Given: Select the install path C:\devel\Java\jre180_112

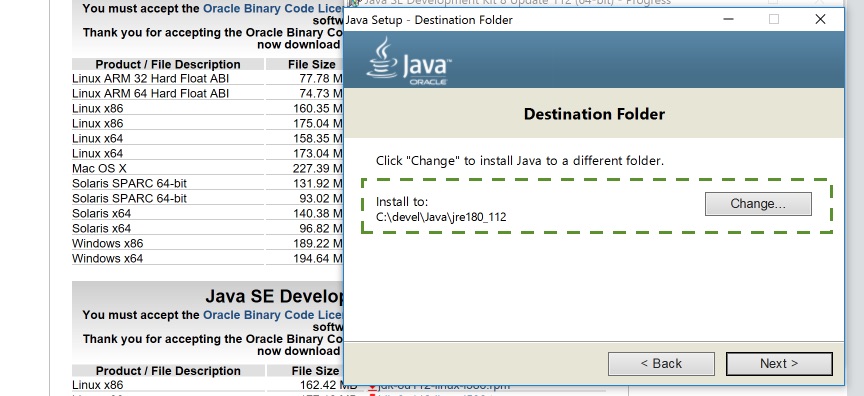Looking at the screenshot, I should pyautogui.click(x=441, y=217).
